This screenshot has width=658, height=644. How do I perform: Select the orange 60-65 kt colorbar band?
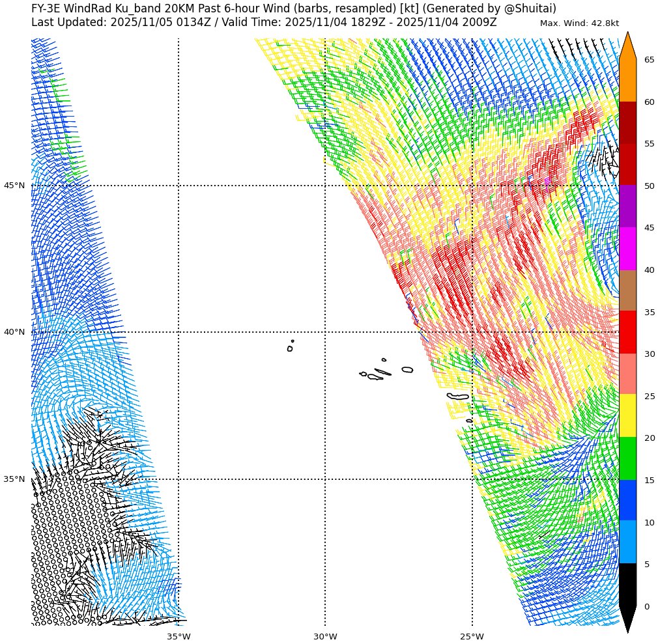pyautogui.click(x=627, y=81)
